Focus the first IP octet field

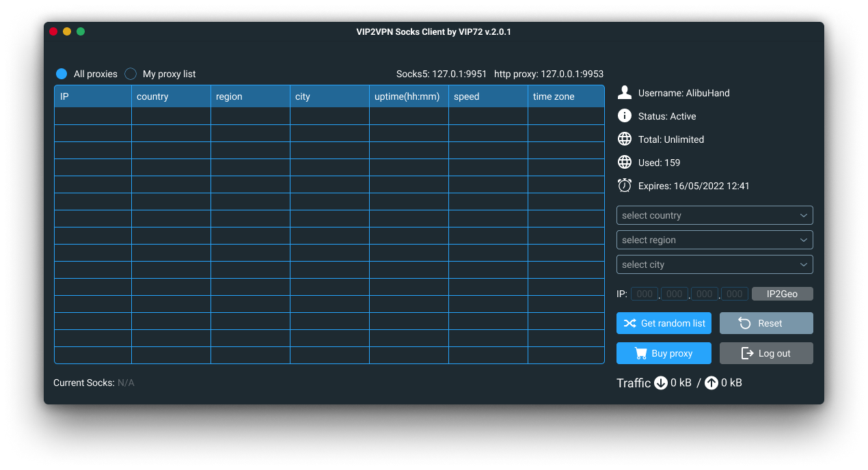click(645, 294)
